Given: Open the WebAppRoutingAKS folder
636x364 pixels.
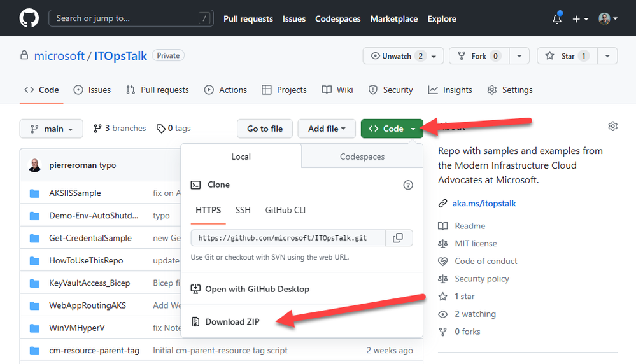Looking at the screenshot, I should click(88, 305).
